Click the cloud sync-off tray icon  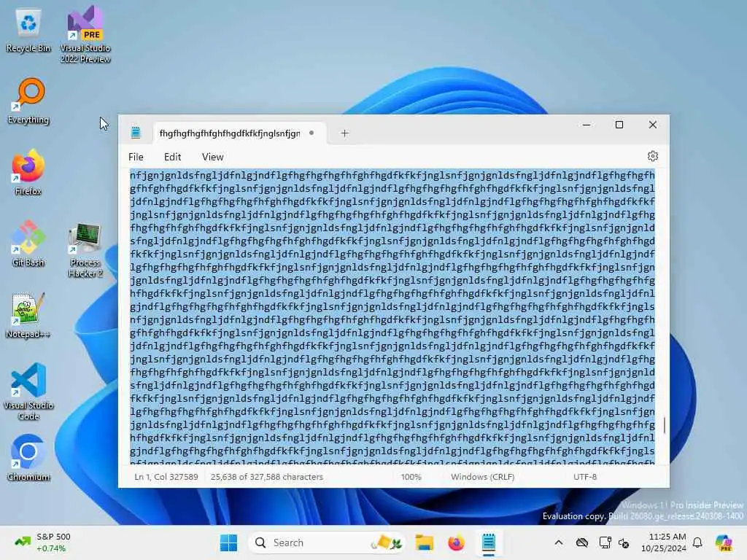(581, 542)
